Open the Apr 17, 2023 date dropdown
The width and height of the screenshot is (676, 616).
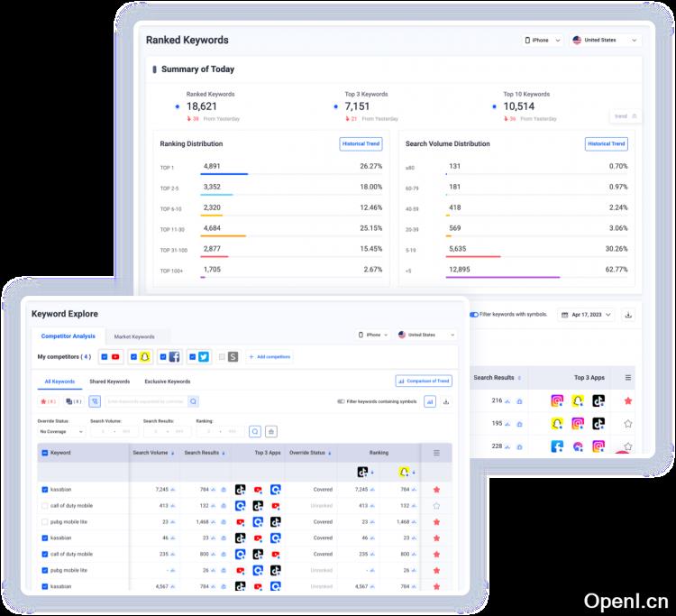pyautogui.click(x=586, y=315)
